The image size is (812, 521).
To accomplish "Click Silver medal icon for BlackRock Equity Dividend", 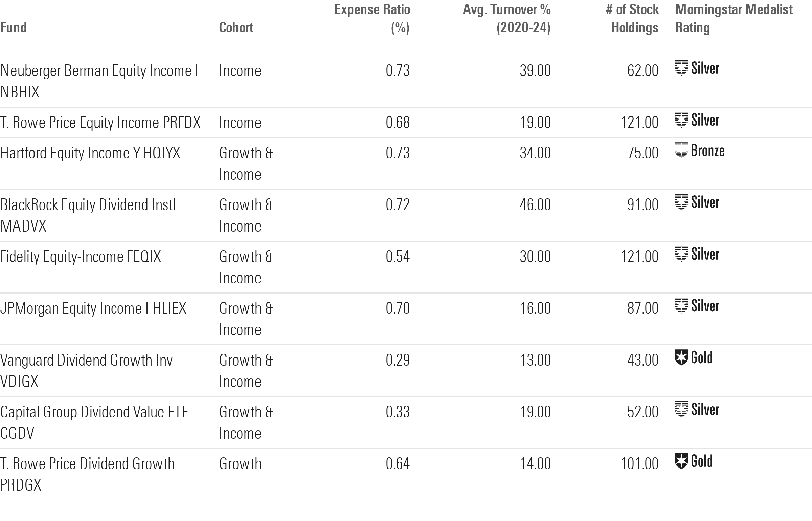I will (x=681, y=202).
